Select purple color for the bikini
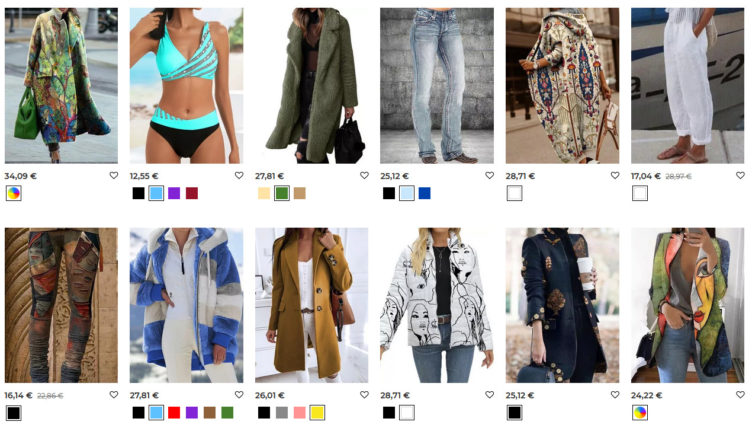The height and width of the screenshot is (428, 752). pos(174,193)
